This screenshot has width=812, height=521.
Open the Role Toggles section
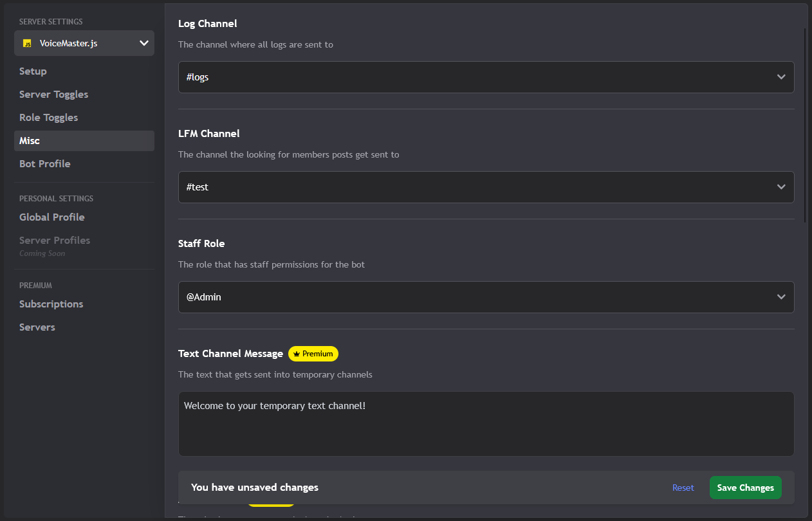(x=48, y=117)
